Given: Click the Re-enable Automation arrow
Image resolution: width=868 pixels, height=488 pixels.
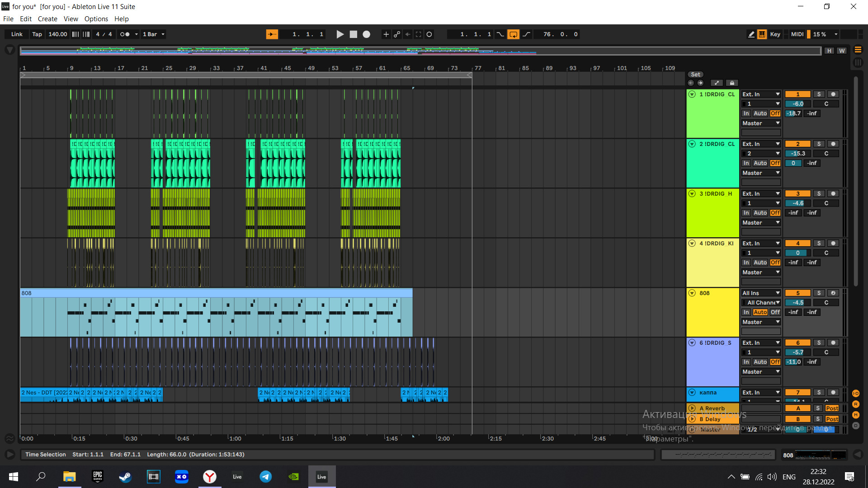Looking at the screenshot, I should [x=408, y=34].
